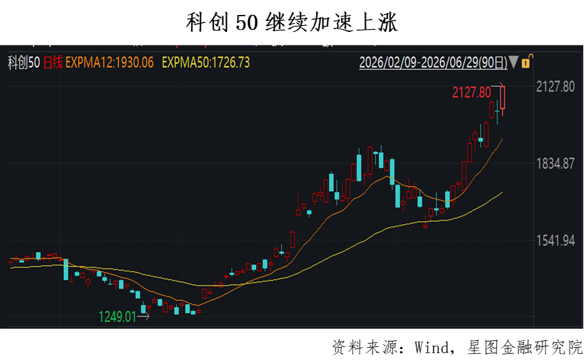This screenshot has width=588, height=364.
Task: Click the 1834.87 y-axis price label
Action: tap(555, 164)
